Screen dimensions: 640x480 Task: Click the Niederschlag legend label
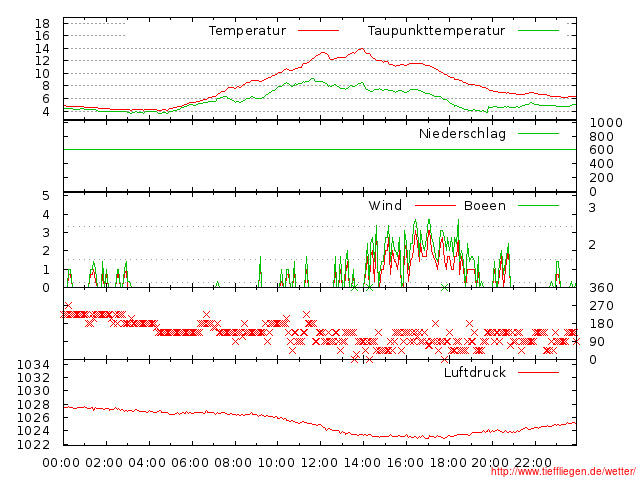point(462,134)
